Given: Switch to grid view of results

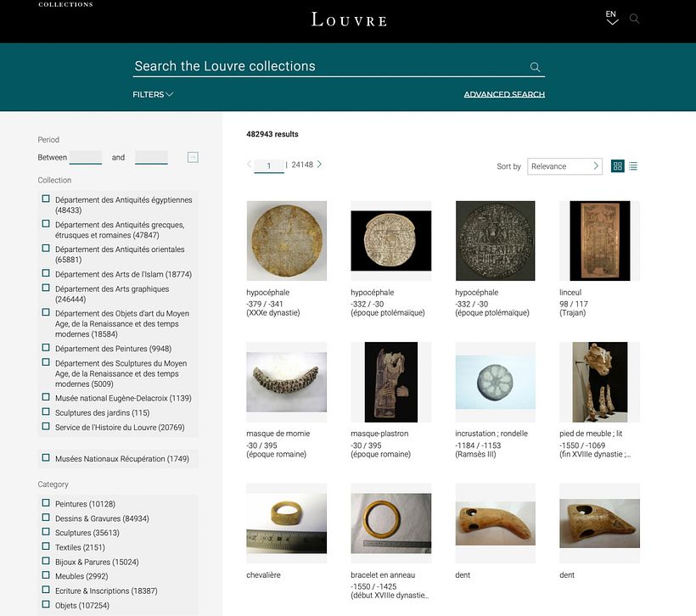Looking at the screenshot, I should 618,165.
